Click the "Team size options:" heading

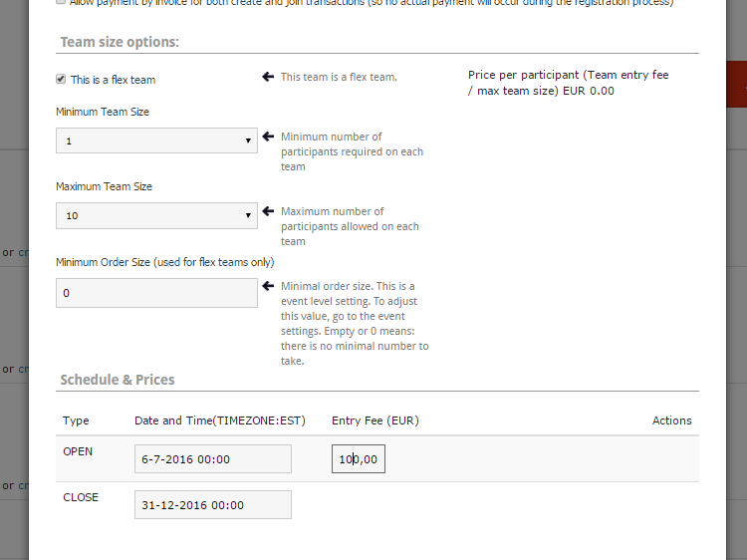120,42
